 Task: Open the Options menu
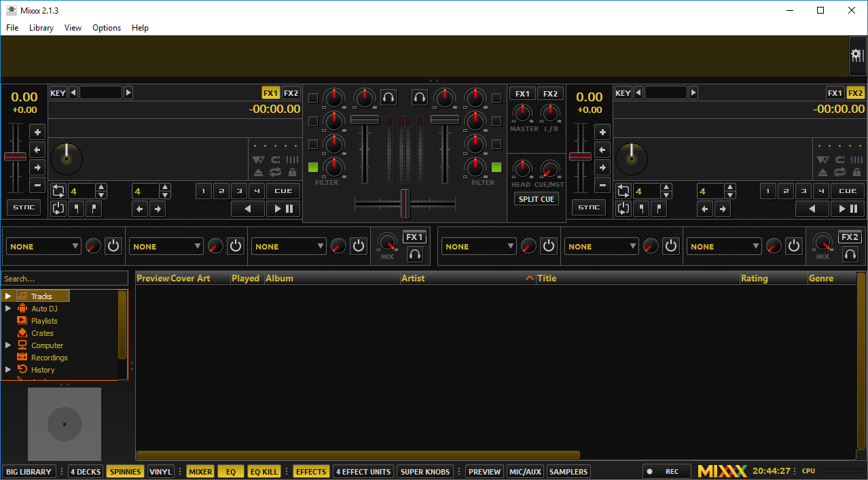coord(107,28)
